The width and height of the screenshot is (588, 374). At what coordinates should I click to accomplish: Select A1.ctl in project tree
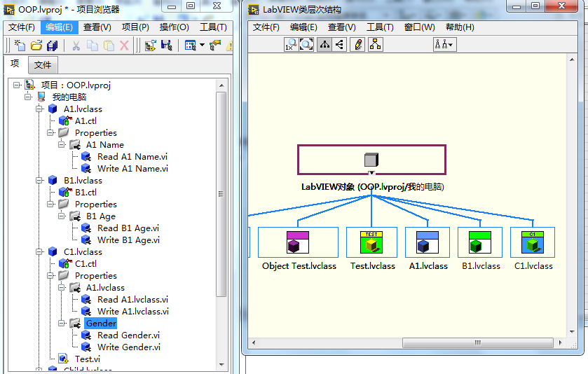point(86,121)
